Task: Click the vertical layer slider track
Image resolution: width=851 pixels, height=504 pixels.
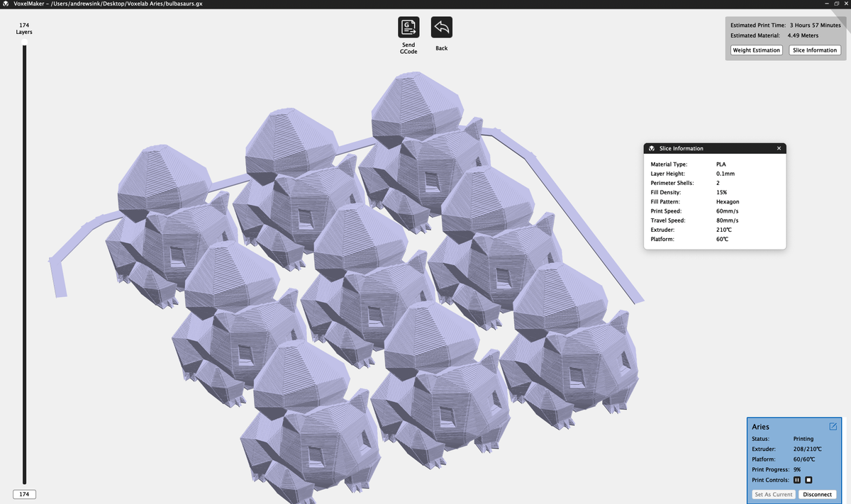Action: tap(25, 264)
